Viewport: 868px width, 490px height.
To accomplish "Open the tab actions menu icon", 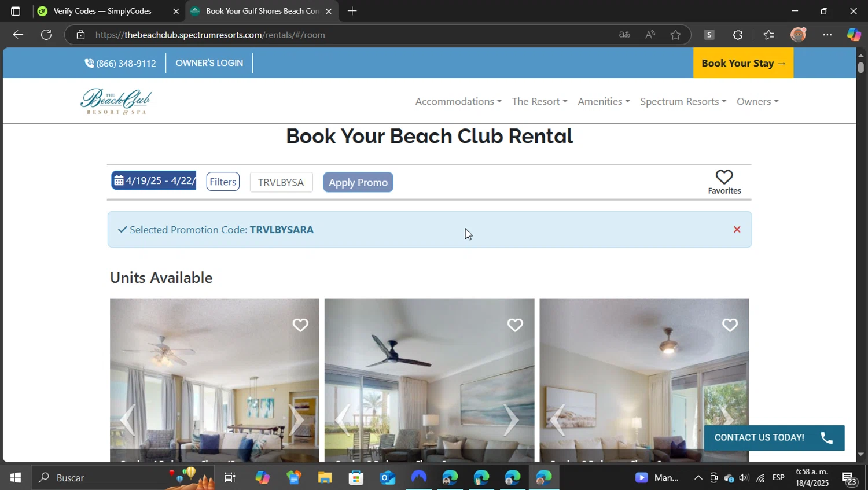I will pyautogui.click(x=16, y=11).
